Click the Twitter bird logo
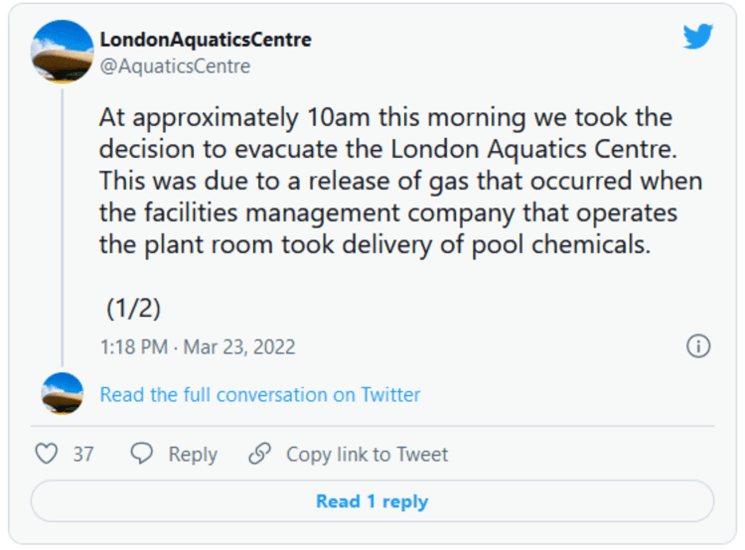This screenshot has height=550, width=745. coord(698,37)
